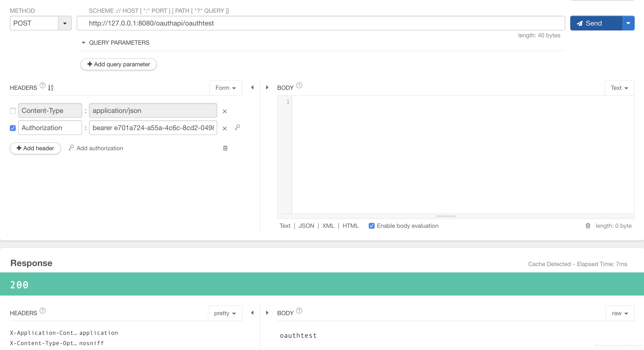Click the key icon next to Authorization value
644x350 pixels.
(237, 128)
